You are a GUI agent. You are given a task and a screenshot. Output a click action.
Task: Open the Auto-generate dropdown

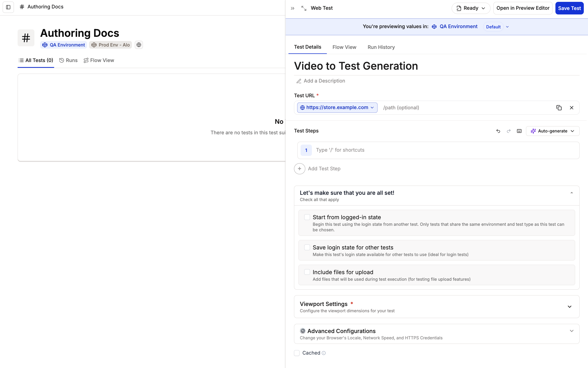click(553, 131)
